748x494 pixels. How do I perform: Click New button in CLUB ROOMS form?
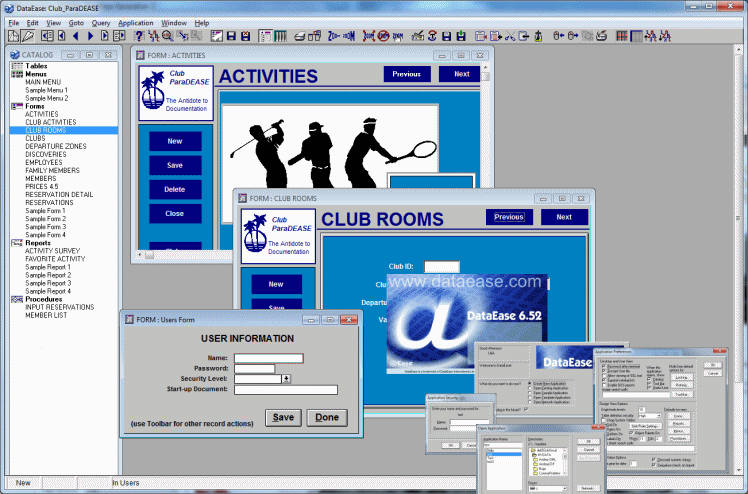pyautogui.click(x=276, y=284)
